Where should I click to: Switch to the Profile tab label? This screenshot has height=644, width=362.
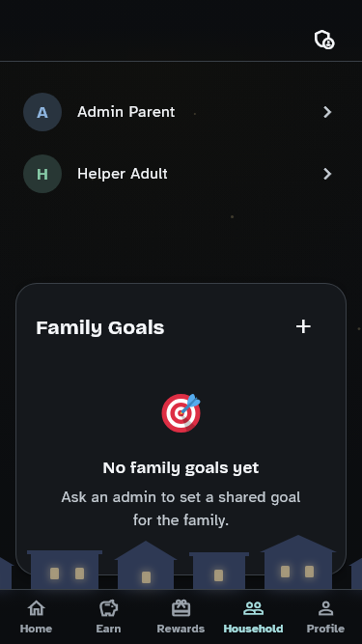(325, 629)
